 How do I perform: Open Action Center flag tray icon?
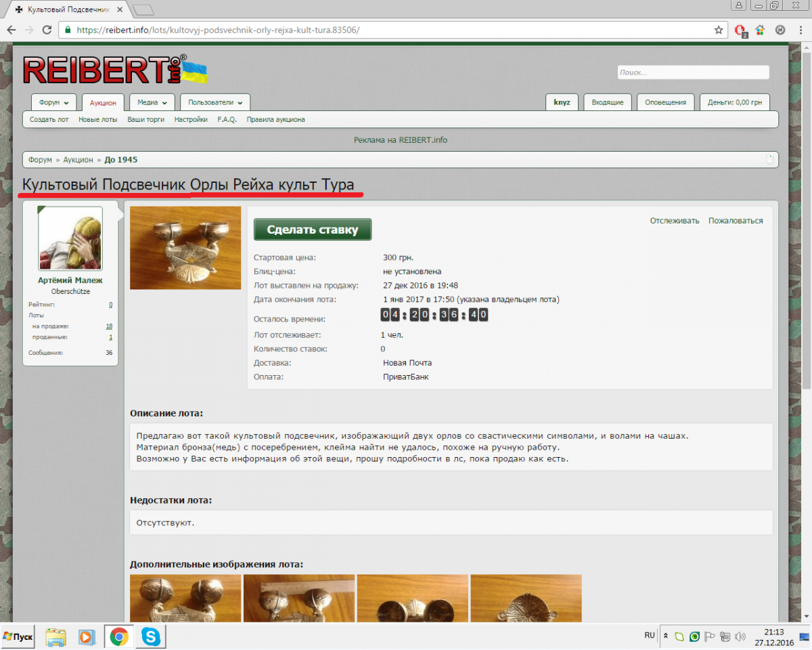click(710, 636)
